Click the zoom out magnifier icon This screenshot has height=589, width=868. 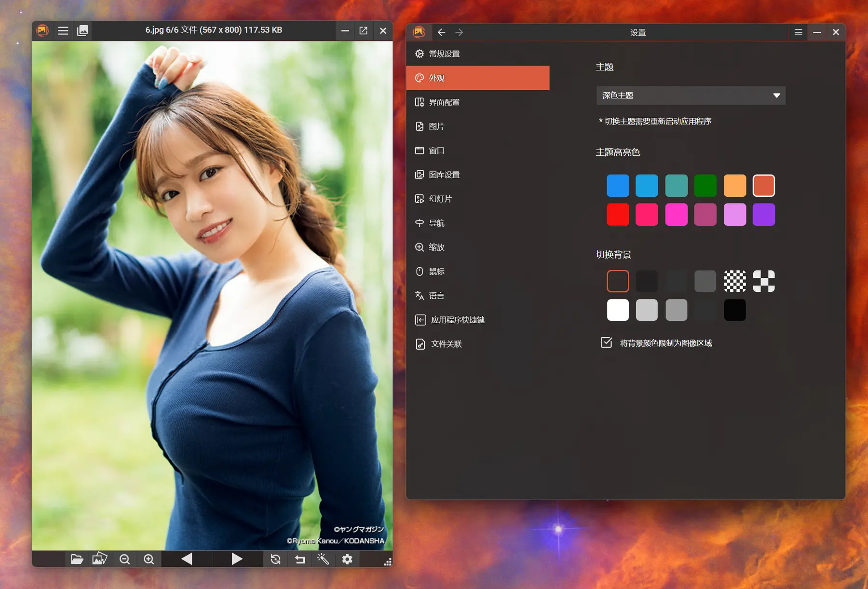124,559
